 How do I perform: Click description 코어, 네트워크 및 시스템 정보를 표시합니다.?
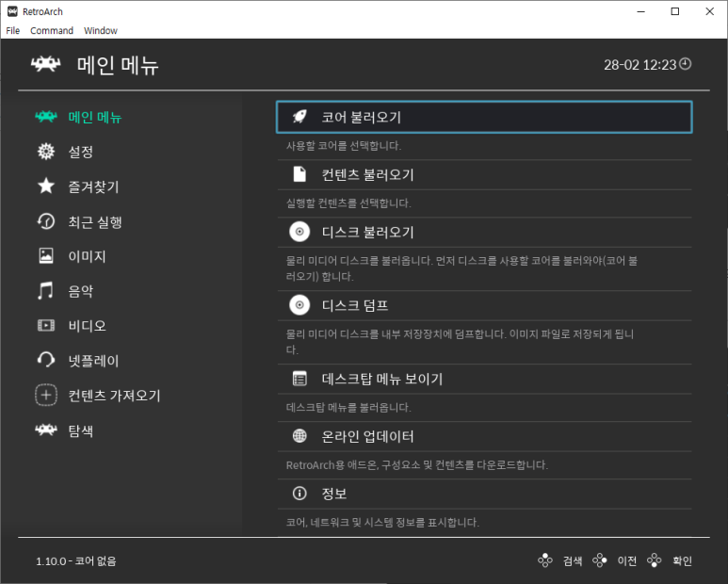(x=382, y=522)
